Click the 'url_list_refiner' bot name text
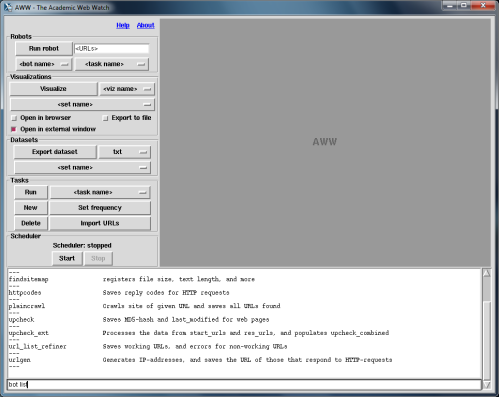 coord(38,347)
